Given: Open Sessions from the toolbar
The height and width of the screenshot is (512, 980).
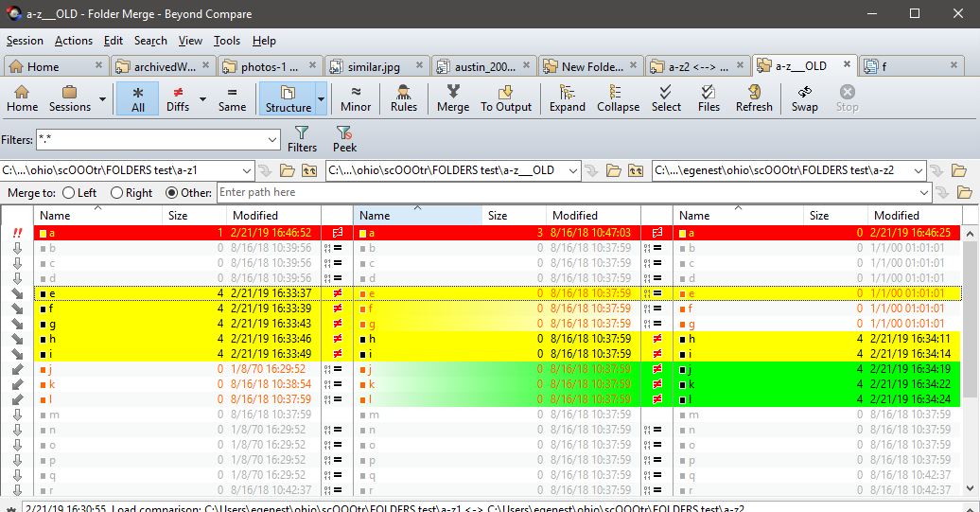Looking at the screenshot, I should [x=69, y=98].
